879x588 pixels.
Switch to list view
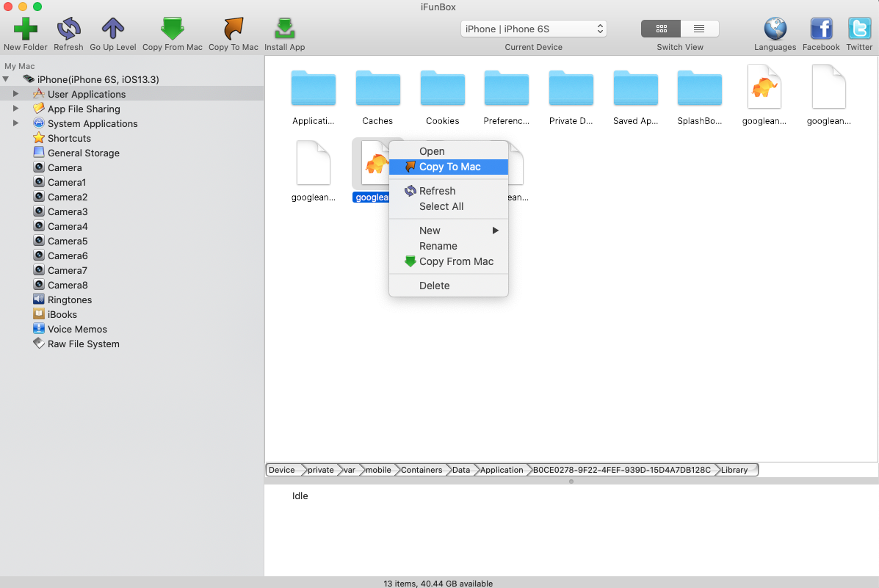pos(699,29)
